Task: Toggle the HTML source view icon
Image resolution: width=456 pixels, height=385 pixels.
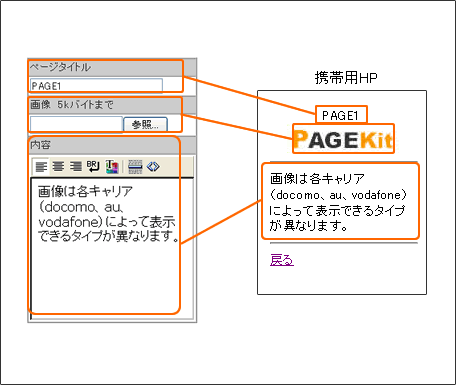Action: (153, 166)
